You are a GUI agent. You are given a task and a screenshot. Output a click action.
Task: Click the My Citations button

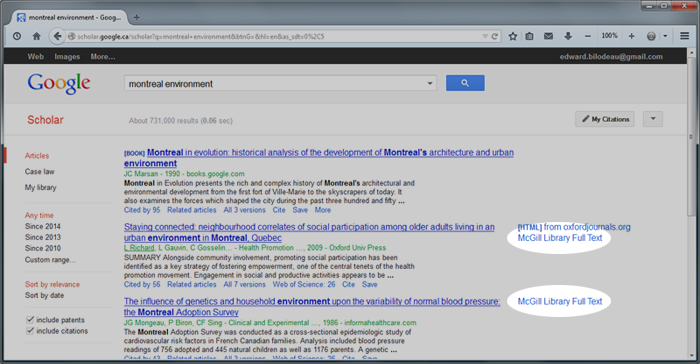pos(605,119)
